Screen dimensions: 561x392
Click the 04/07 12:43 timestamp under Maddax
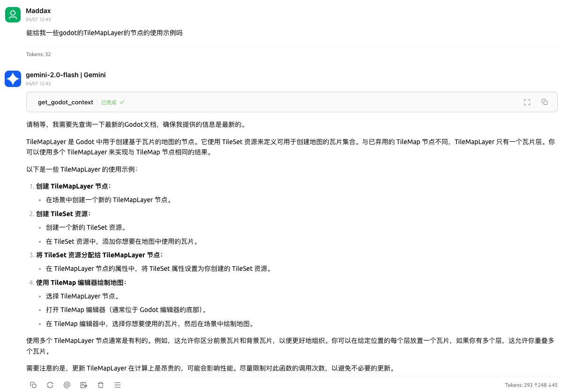coord(38,19)
